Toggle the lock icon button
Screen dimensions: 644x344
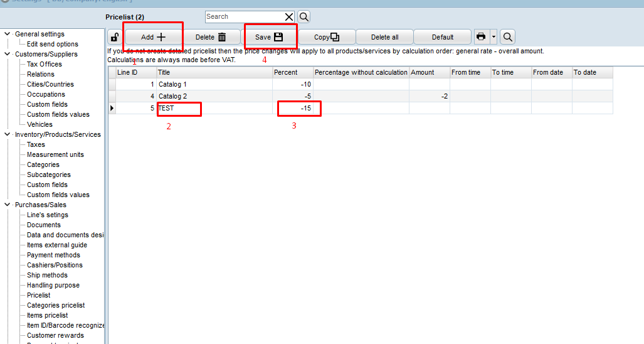click(x=115, y=37)
